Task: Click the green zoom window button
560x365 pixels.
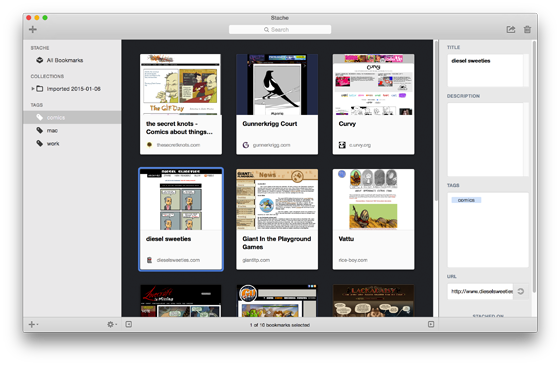Action: (x=45, y=18)
